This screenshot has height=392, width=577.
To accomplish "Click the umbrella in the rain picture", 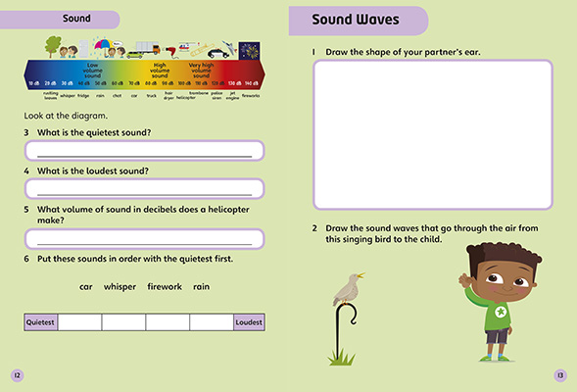I will click(103, 46).
